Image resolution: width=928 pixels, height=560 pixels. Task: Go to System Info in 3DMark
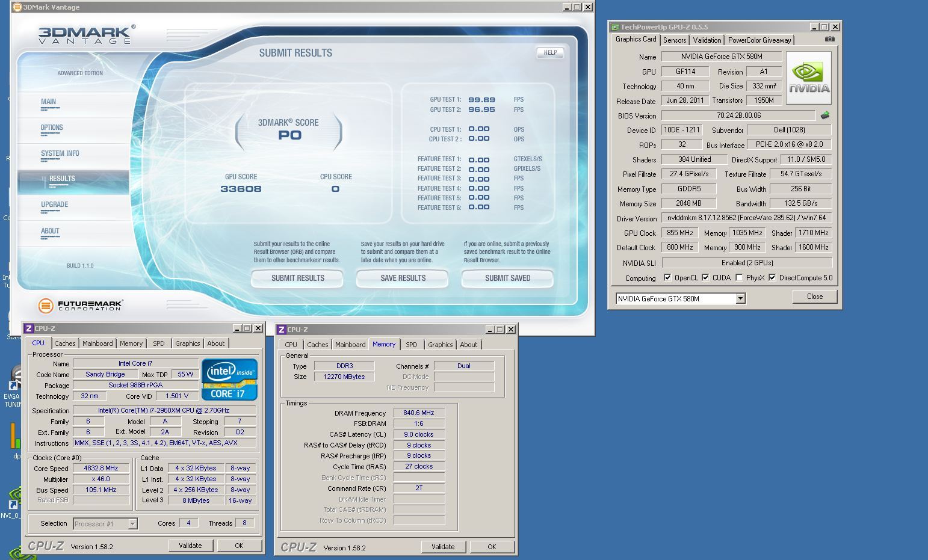click(x=60, y=153)
